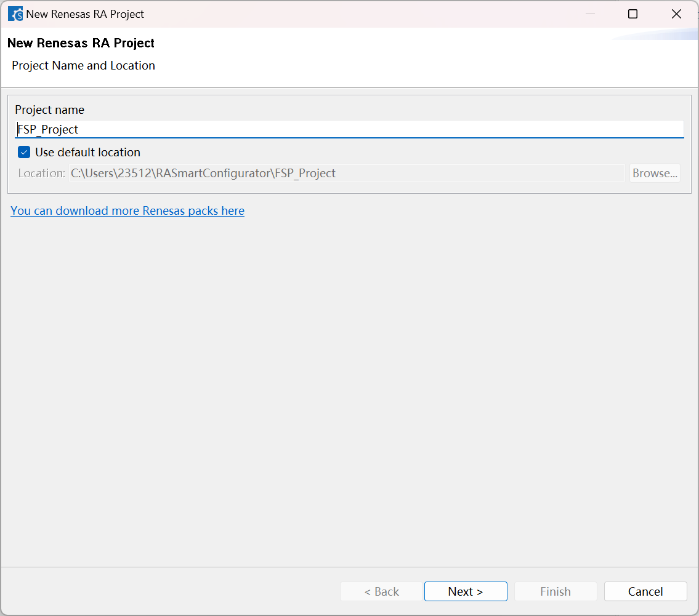The height and width of the screenshot is (616, 699).
Task: Click the 'Project name' field label
Action: coord(49,110)
